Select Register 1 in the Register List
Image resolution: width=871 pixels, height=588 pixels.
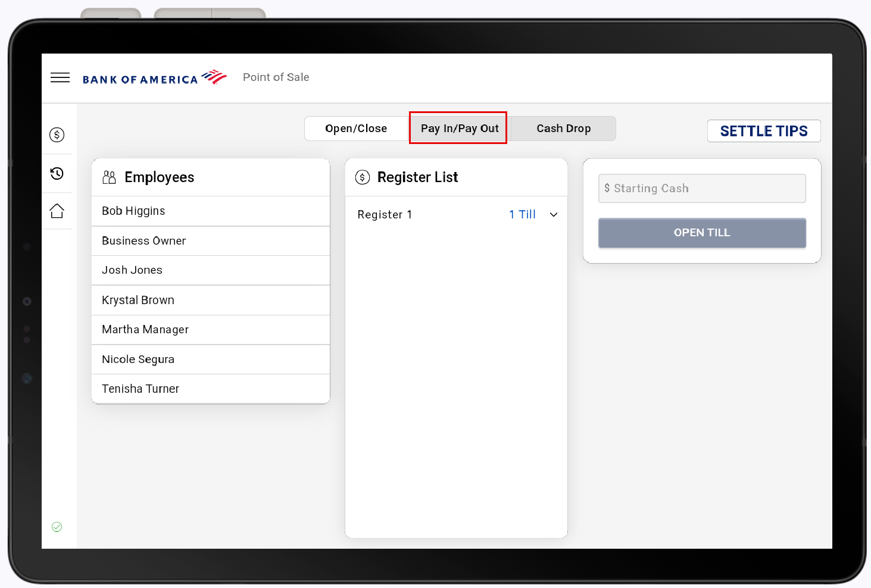pos(385,214)
